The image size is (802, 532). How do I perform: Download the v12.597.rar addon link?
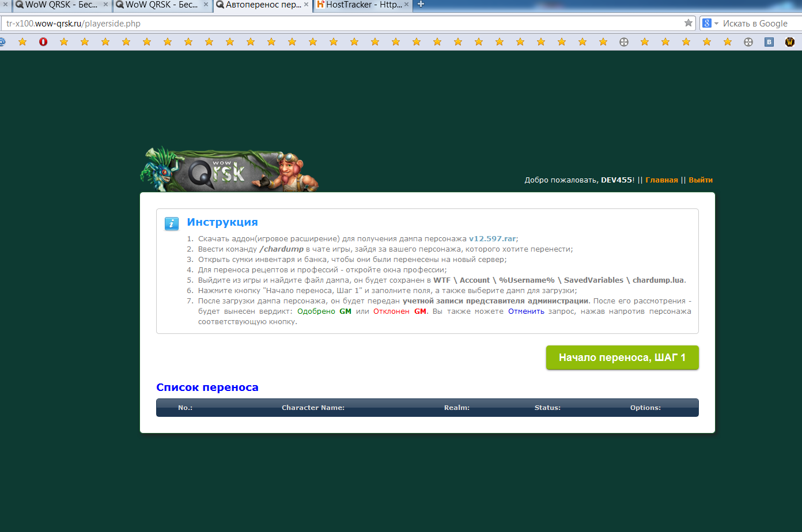(492, 239)
